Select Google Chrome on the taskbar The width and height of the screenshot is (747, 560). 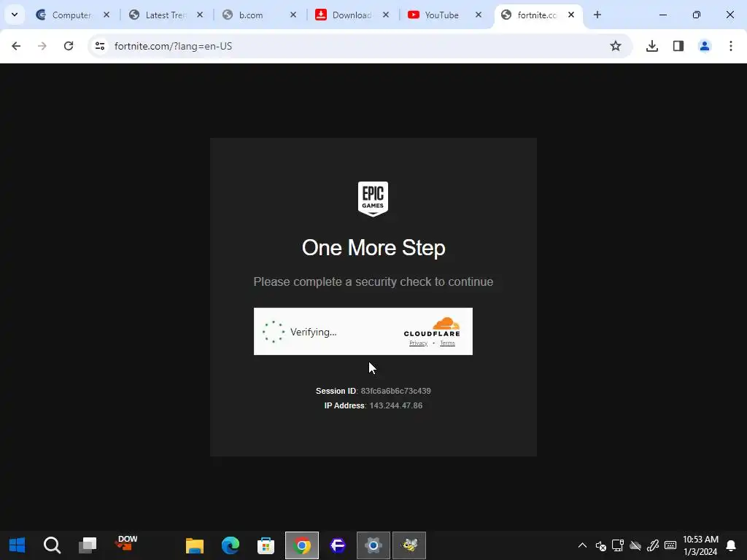[x=302, y=545]
